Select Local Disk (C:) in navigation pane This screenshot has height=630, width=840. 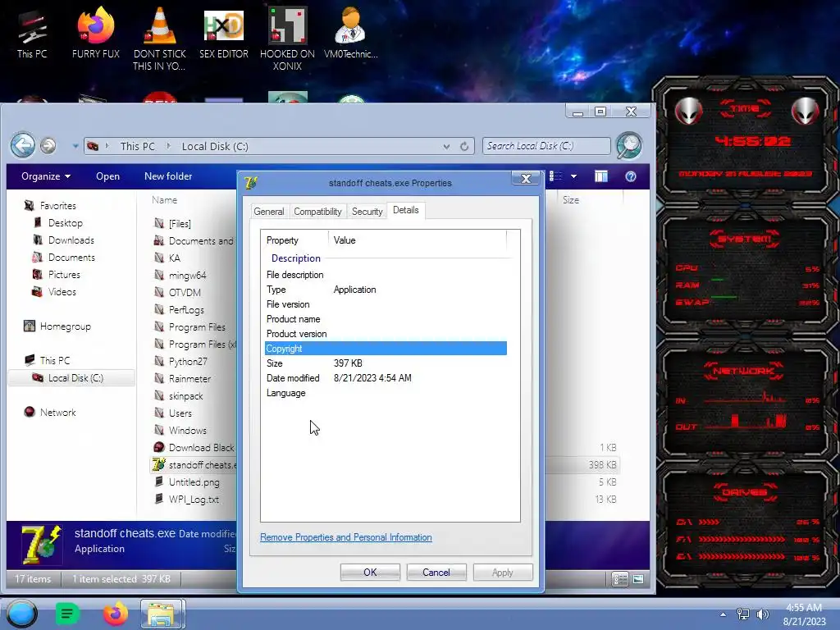71,377
